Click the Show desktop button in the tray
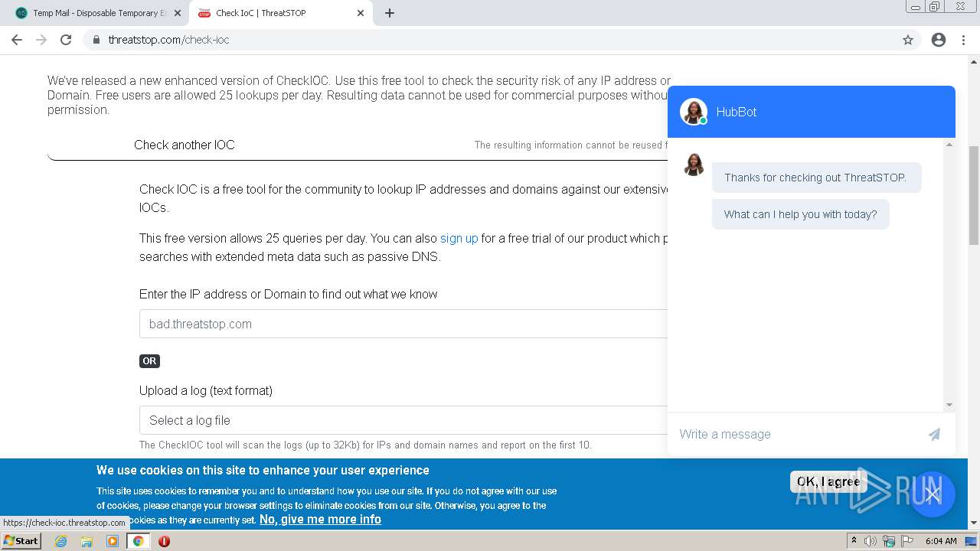 tap(972, 541)
